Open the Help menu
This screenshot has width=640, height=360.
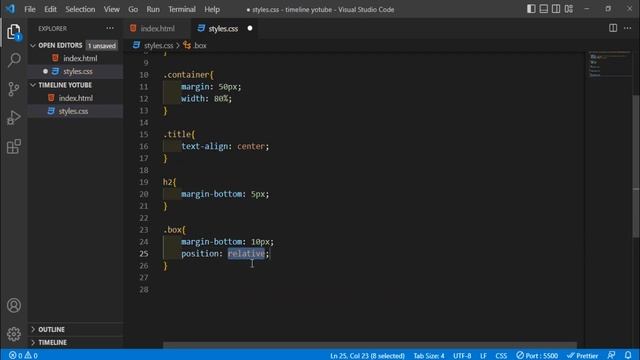pyautogui.click(x=212, y=9)
